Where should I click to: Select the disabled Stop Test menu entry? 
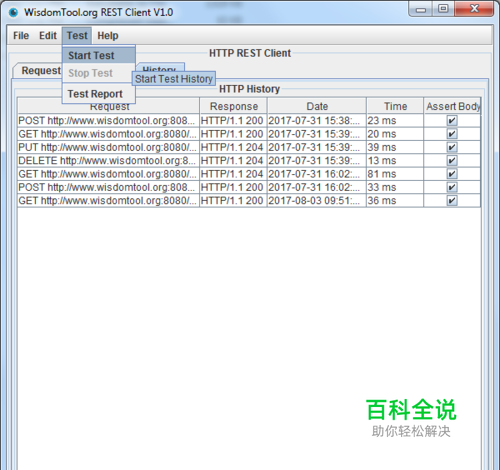(x=99, y=73)
